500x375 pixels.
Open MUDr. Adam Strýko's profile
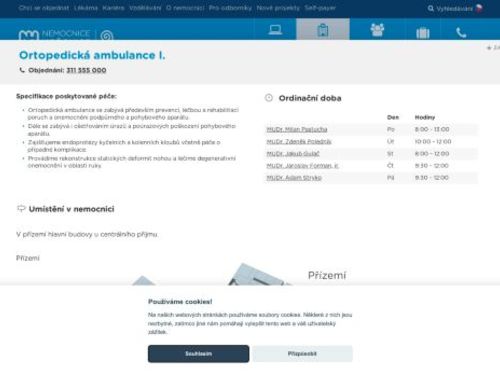pyautogui.click(x=294, y=178)
